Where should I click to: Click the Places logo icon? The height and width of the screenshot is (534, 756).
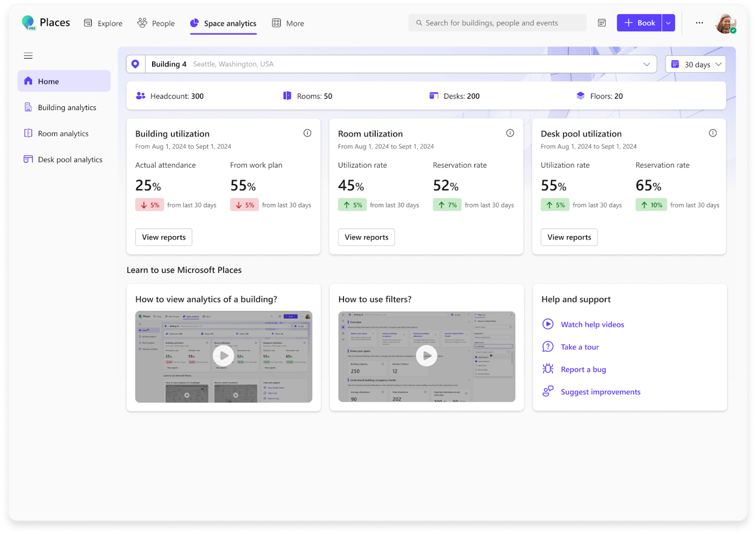click(28, 23)
